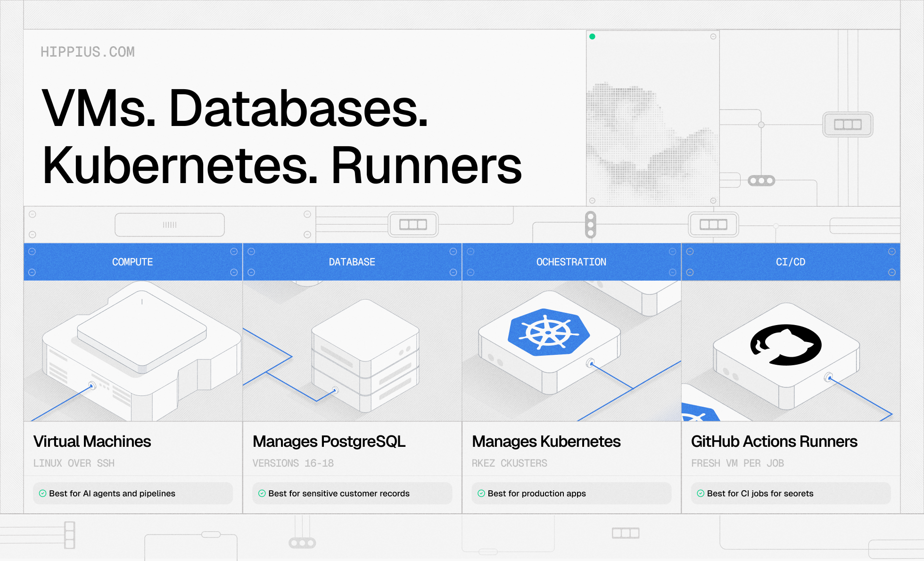Screen dimensions: 924x561
Task: Click checkmark icon beside CI jobs for secrets
Action: (x=701, y=494)
